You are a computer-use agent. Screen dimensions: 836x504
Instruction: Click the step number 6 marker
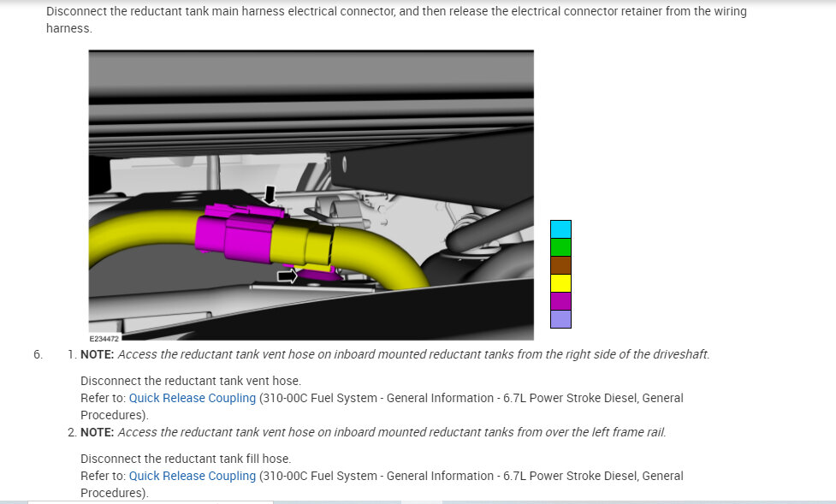click(38, 354)
